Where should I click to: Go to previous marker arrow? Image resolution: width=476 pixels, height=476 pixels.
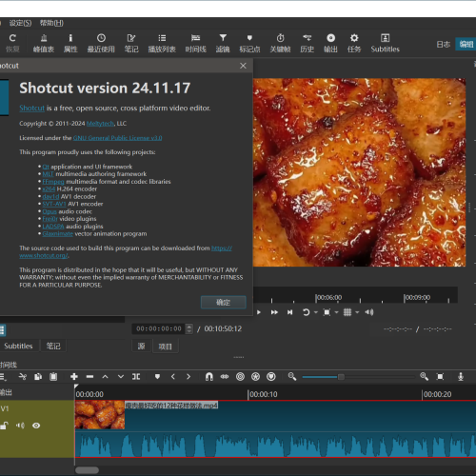173,377
